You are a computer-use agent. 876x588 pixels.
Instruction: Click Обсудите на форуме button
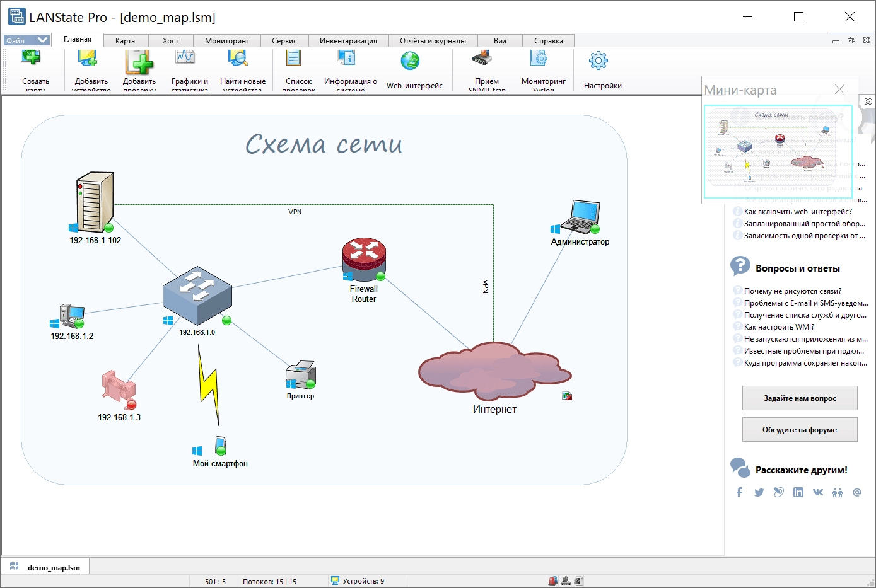click(800, 430)
